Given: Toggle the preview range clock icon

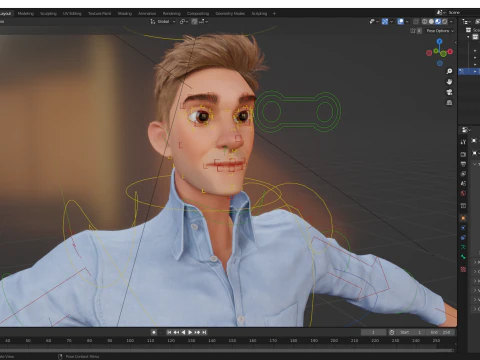Looking at the screenshot, I should [x=392, y=332].
